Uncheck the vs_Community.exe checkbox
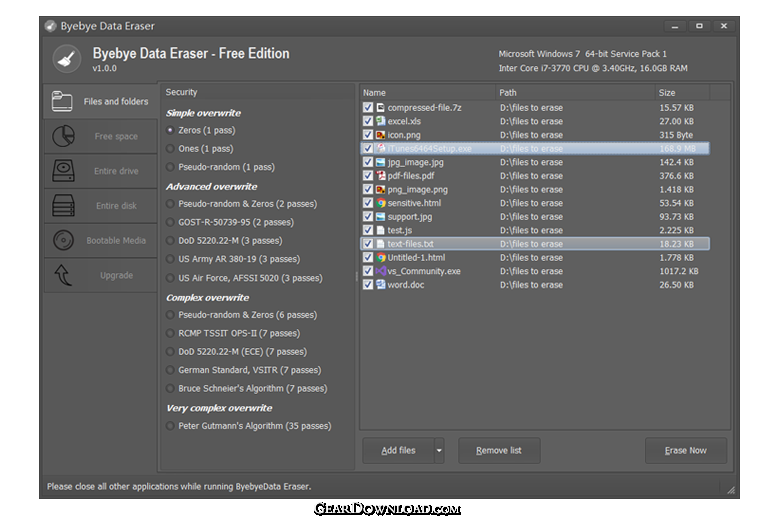 (x=368, y=271)
